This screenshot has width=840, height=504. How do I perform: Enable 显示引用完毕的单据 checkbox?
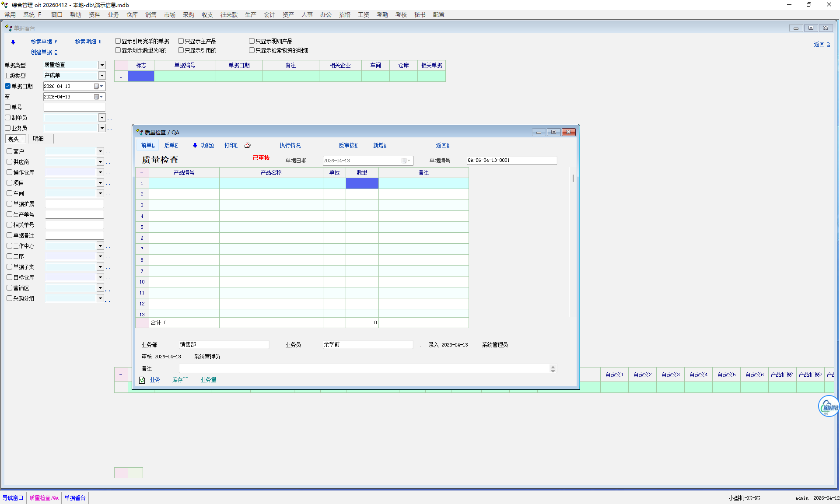pyautogui.click(x=118, y=41)
